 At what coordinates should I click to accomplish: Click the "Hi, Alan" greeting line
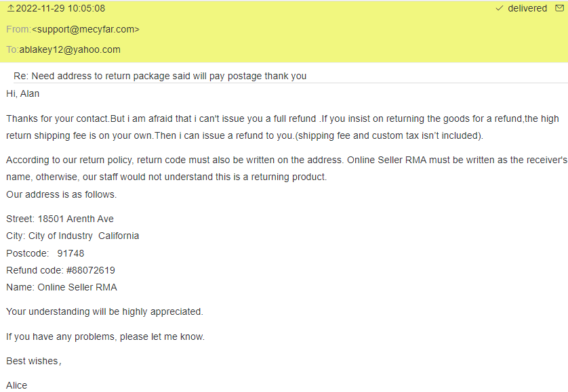24,93
